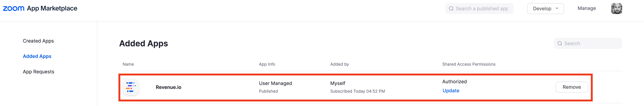Click the App Info column header

267,64
